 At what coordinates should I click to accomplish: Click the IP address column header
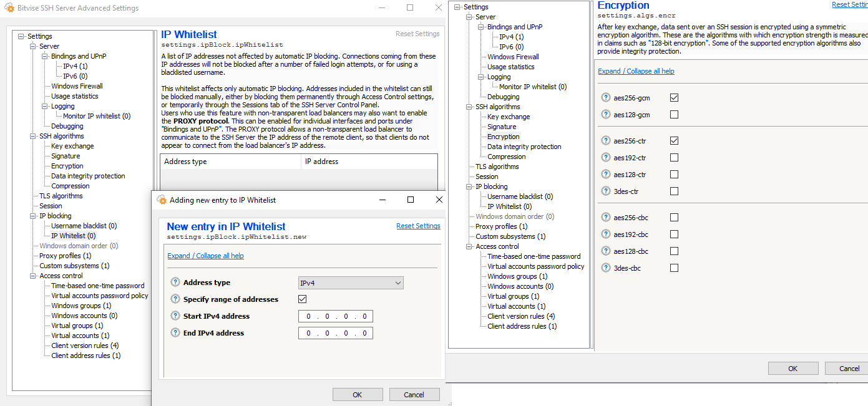click(369, 162)
